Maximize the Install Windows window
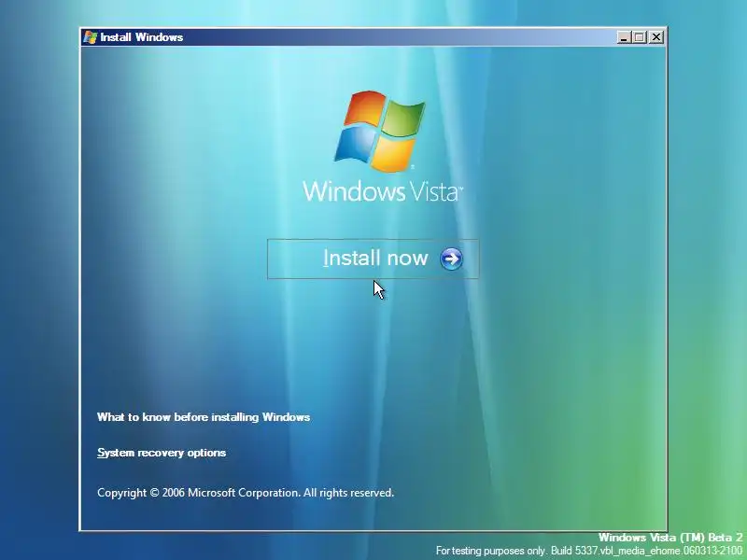 (640, 37)
